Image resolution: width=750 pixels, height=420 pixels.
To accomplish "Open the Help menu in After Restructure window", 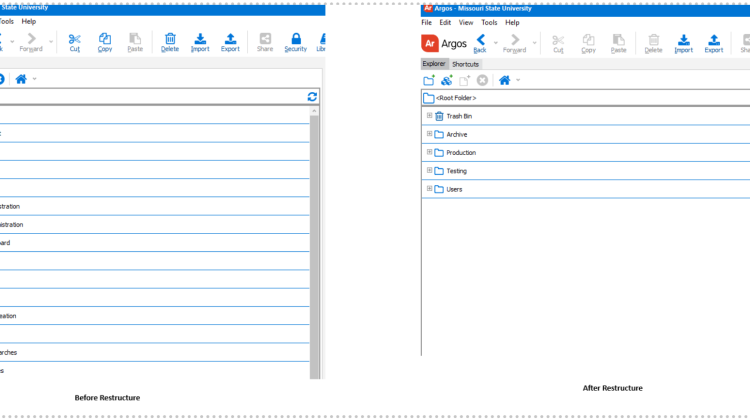I will [x=512, y=22].
